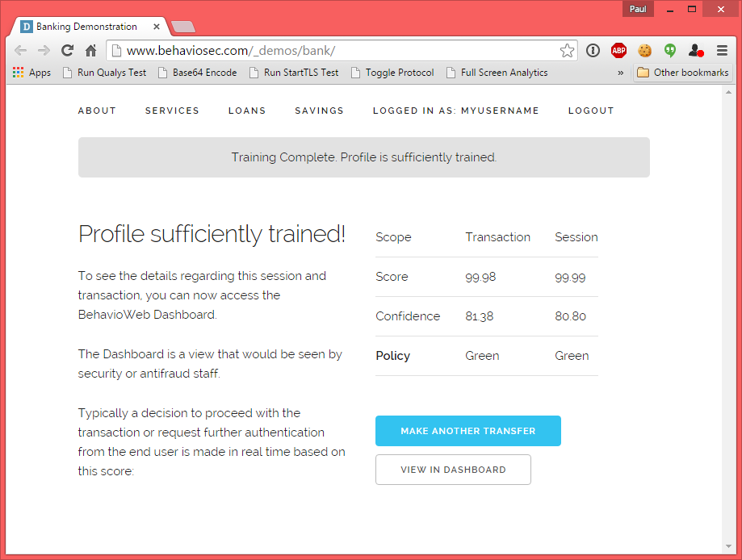Go to the Savings menu item
The width and height of the screenshot is (742, 560).
(x=319, y=111)
